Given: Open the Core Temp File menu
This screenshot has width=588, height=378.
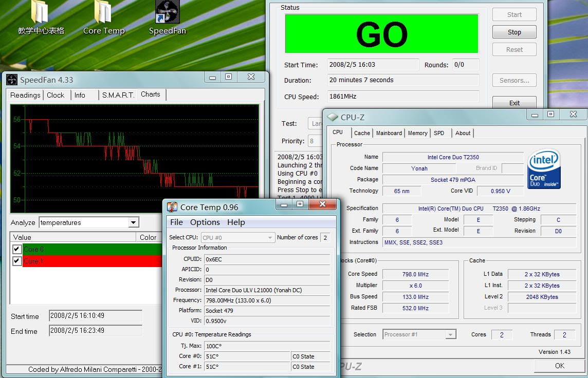Looking at the screenshot, I should [176, 222].
